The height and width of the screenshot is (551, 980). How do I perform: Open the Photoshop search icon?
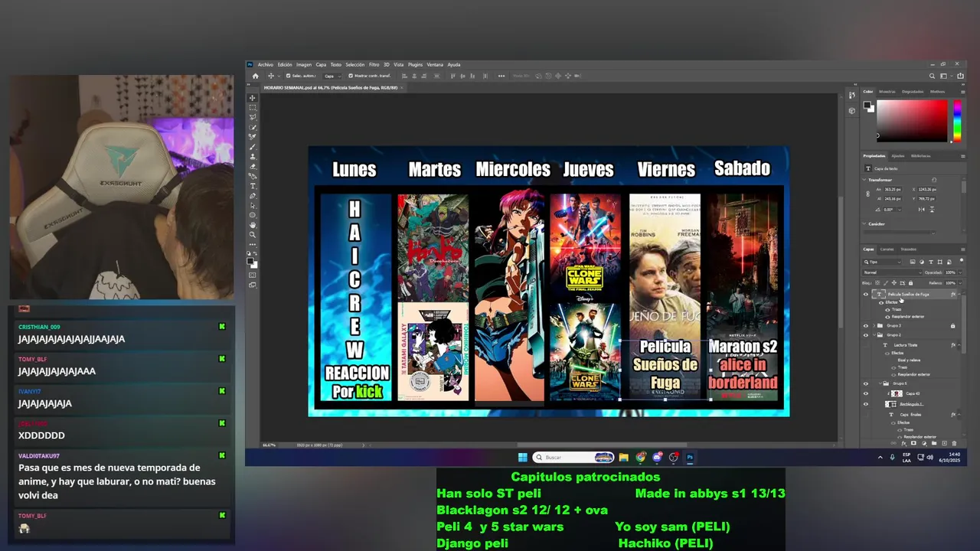932,76
